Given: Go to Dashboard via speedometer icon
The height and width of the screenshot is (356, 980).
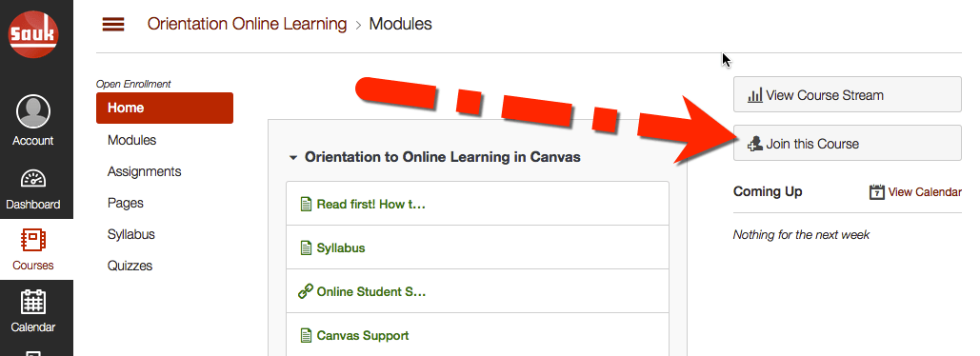Looking at the screenshot, I should (33, 178).
